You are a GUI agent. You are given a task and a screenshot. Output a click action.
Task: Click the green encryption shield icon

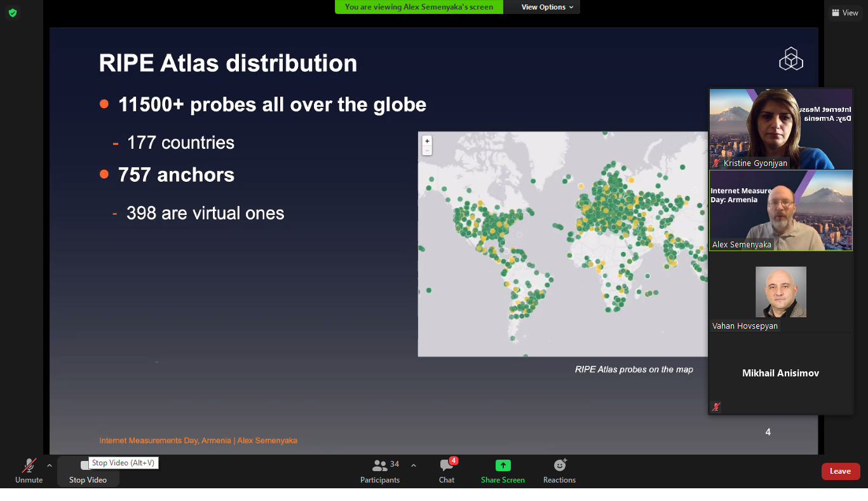(x=13, y=13)
